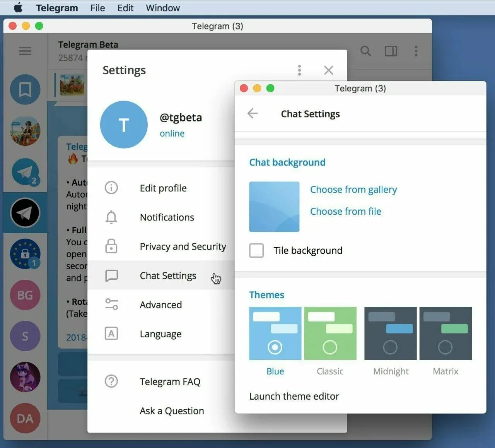495x448 pixels.
Task: Open the S avatar chat
Action: tap(25, 336)
